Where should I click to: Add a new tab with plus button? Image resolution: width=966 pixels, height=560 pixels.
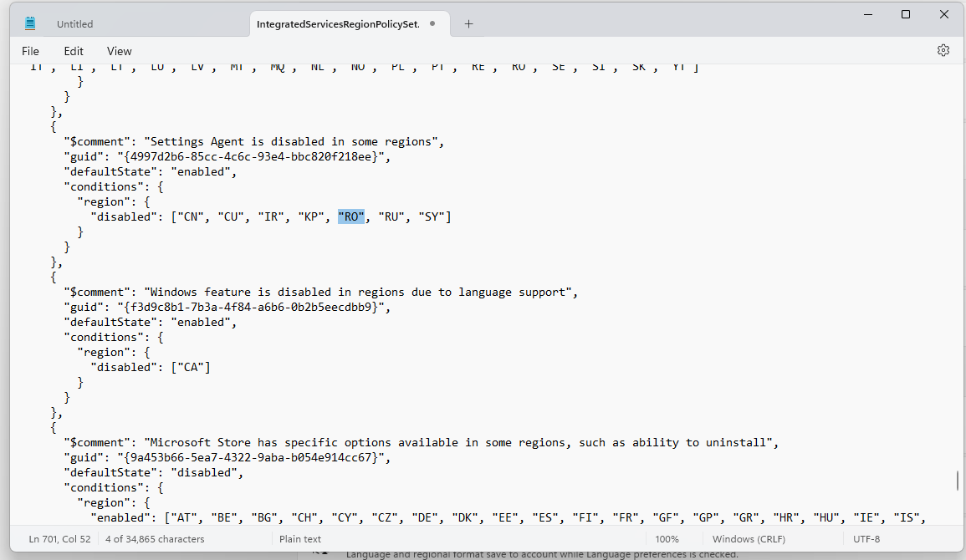[468, 23]
